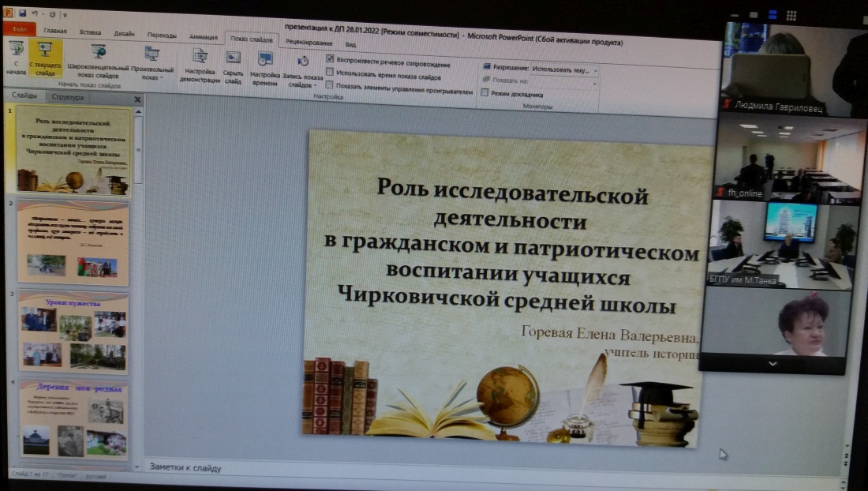Close the slides pane with X button
This screenshot has height=491, width=868.
coord(137,99)
